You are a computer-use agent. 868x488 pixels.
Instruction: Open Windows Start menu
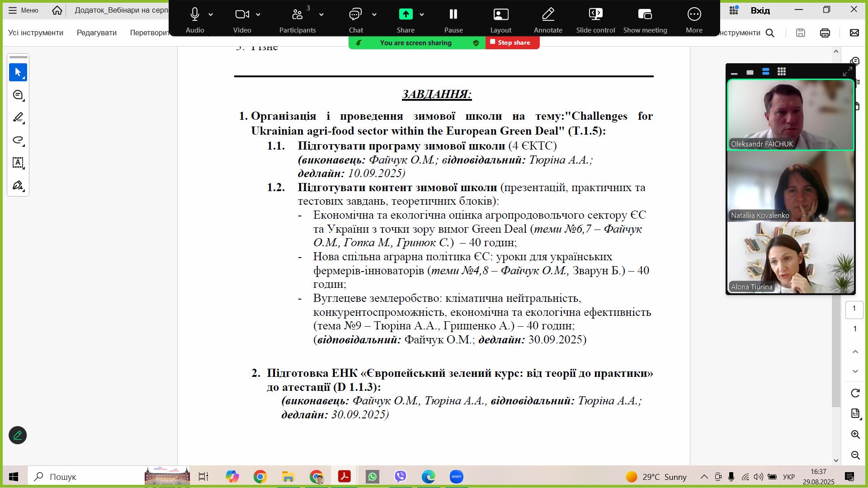pyautogui.click(x=14, y=477)
